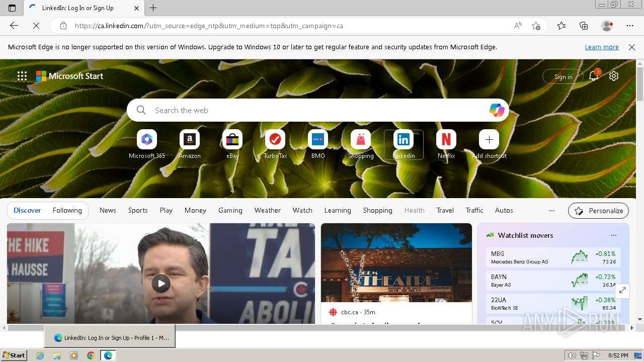
Task: Close the LinkedIn browser tab
Action: coord(137,8)
